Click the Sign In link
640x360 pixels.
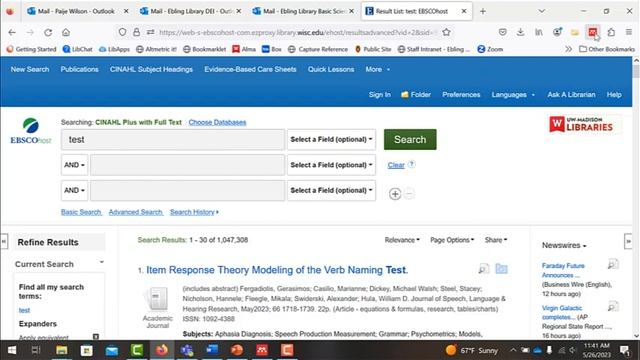click(380, 95)
